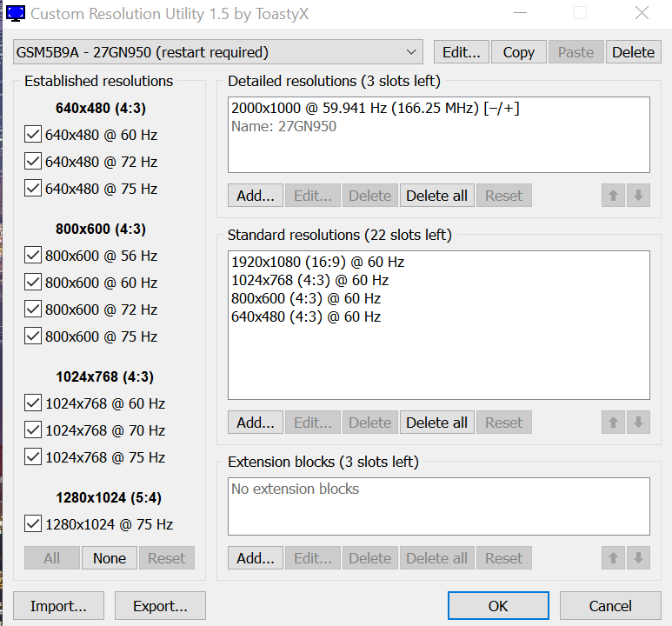Disable 800x600 @ 56 Hz resolution

point(33,256)
